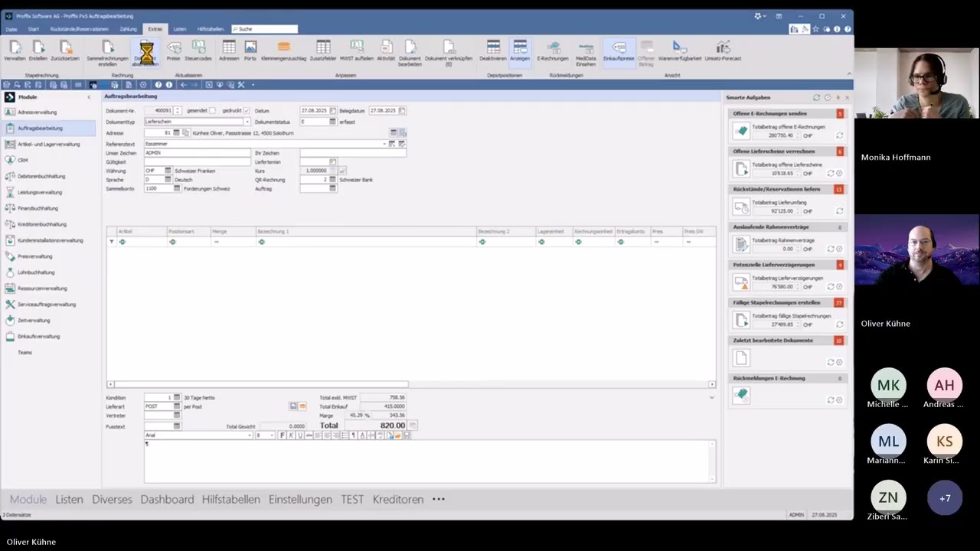This screenshot has width=980, height=551.
Task: Toggle italic in the Fusstext toolbar
Action: (291, 435)
